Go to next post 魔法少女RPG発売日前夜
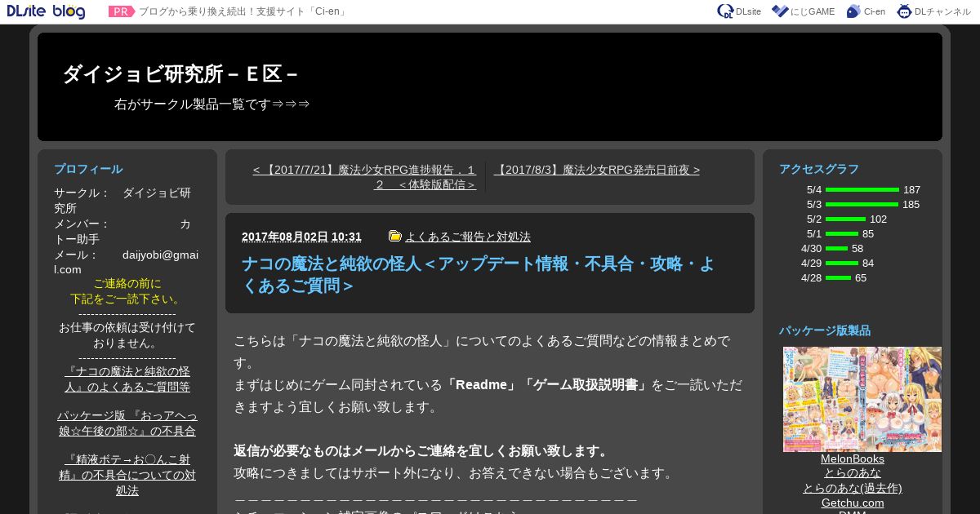Viewport: 980px width, 514px height. click(597, 170)
